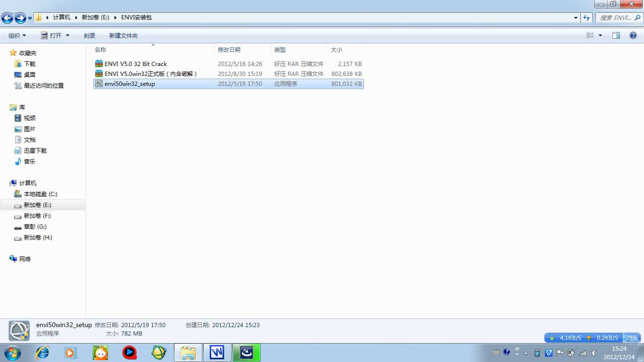Show hidden tray icons arrow
Viewport: 644px width, 362px height.
point(526,353)
